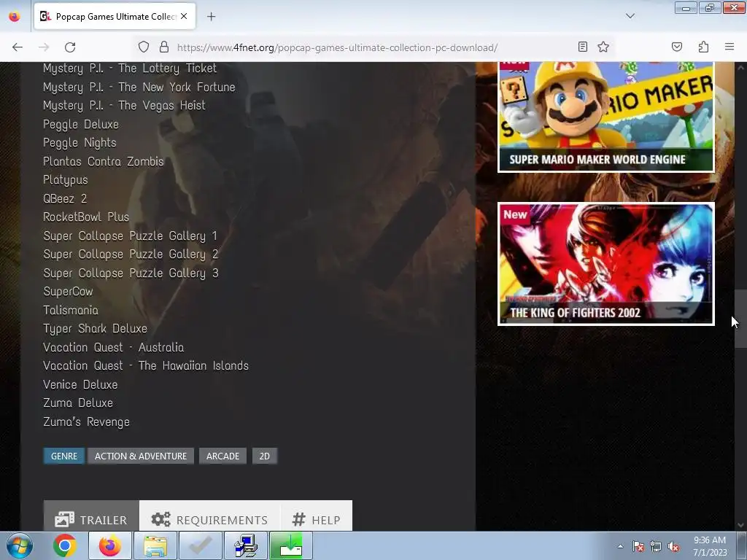
Task: Click the scrollbar up arrow
Action: coord(740,68)
